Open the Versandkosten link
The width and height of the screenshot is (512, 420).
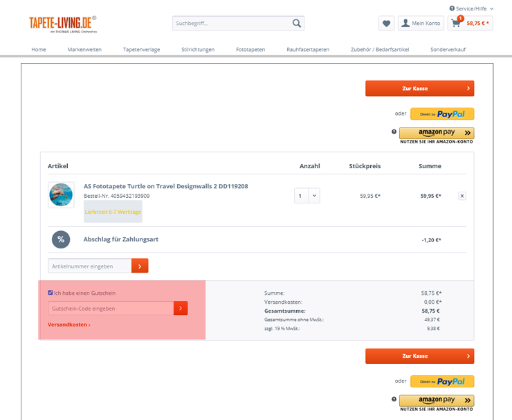(x=69, y=325)
